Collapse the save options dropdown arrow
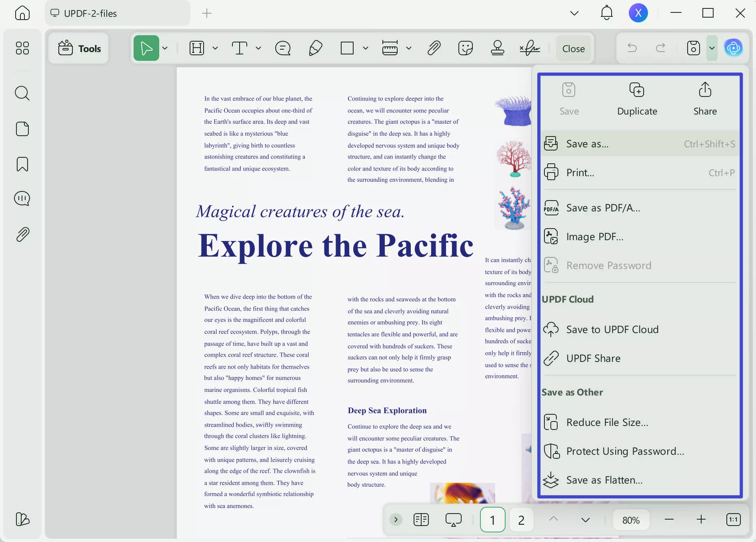756x542 pixels. 712,48
